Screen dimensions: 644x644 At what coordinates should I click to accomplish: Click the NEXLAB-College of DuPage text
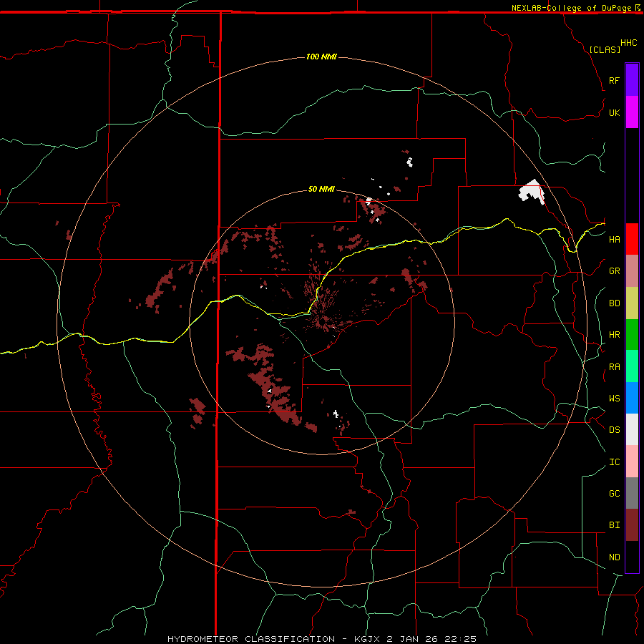(571, 8)
